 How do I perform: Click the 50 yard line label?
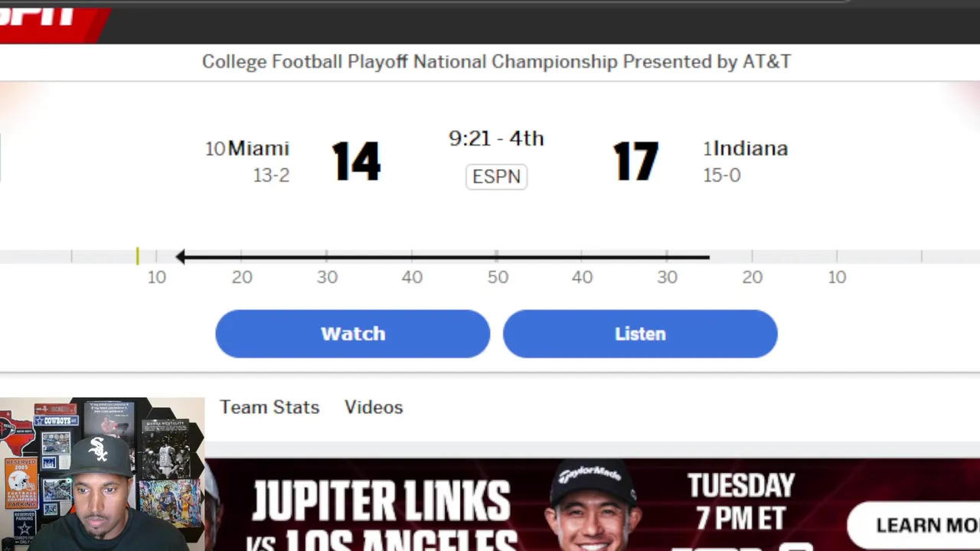pos(498,277)
